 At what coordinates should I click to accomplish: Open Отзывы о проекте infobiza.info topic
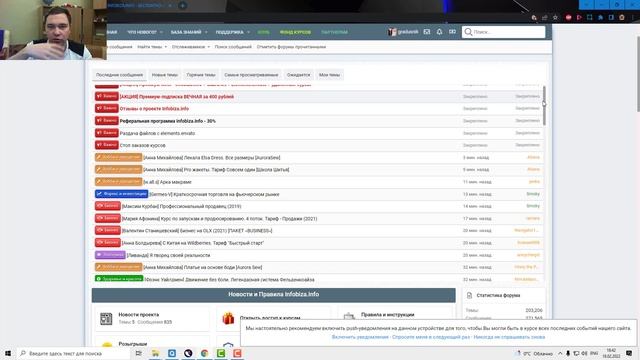pyautogui.click(x=154, y=109)
